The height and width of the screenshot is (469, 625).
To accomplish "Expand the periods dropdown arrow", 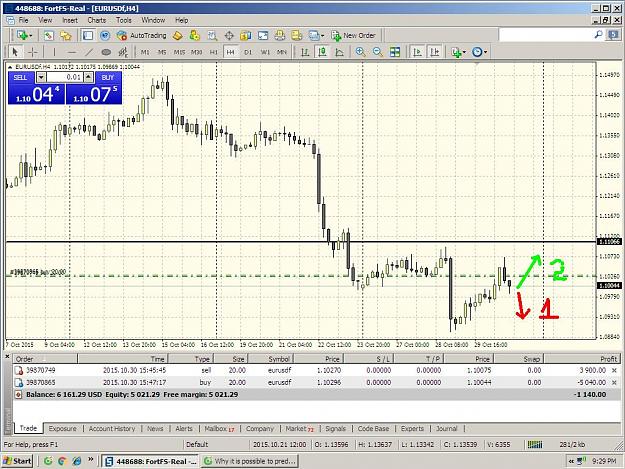I will pos(485,52).
